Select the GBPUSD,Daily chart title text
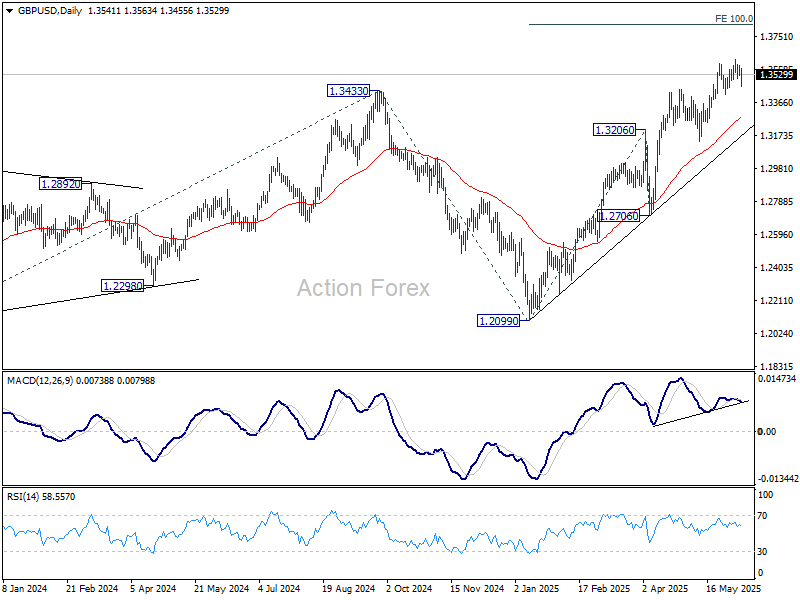The image size is (800, 600). click(x=49, y=11)
